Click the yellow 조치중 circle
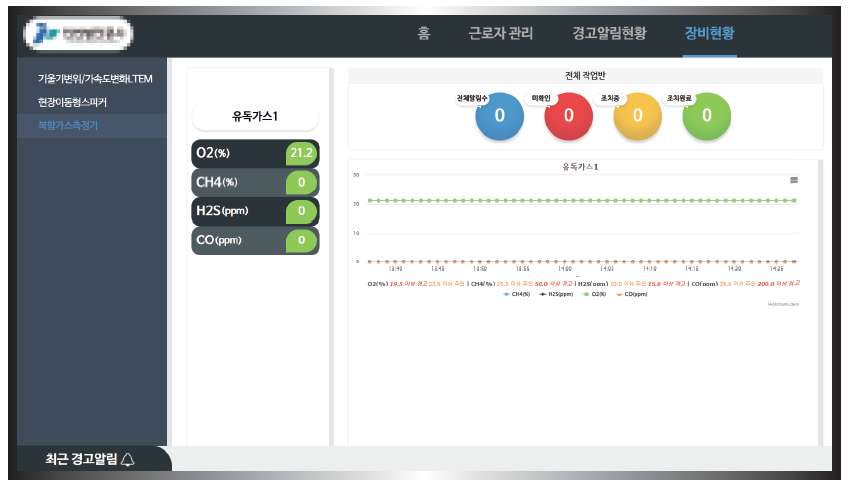The width and height of the screenshot is (848, 486). coord(637,115)
